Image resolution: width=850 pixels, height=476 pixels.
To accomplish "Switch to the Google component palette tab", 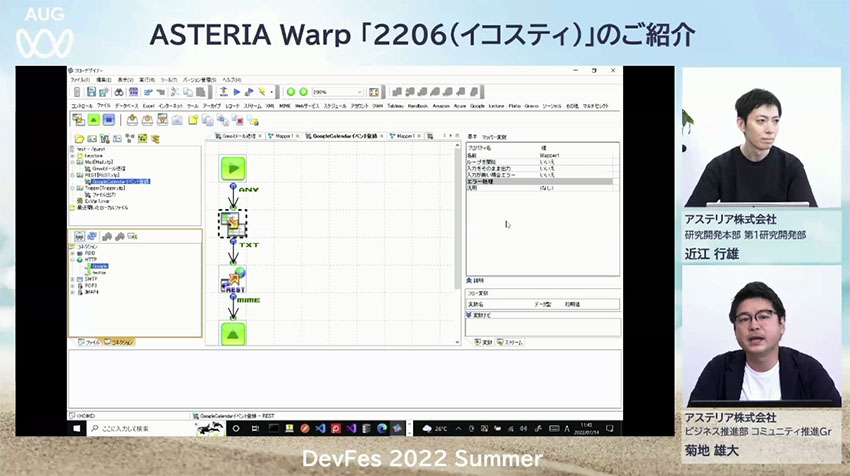I will pyautogui.click(x=477, y=106).
